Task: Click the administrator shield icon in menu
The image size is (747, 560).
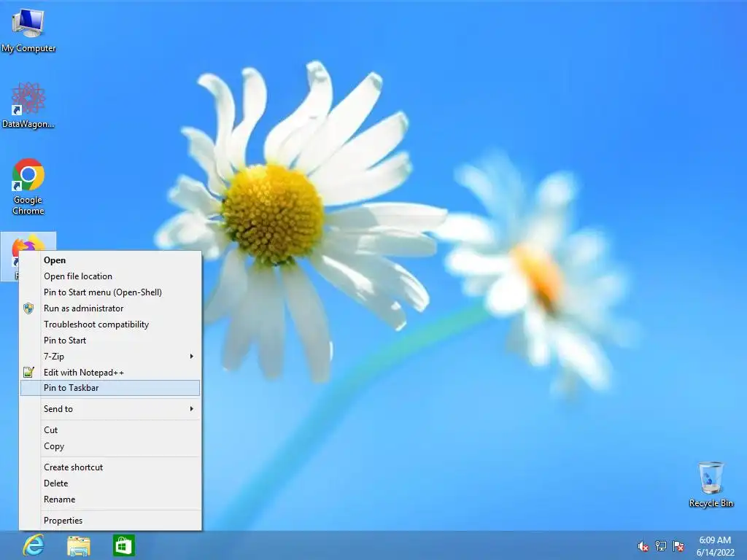Action: [28, 308]
